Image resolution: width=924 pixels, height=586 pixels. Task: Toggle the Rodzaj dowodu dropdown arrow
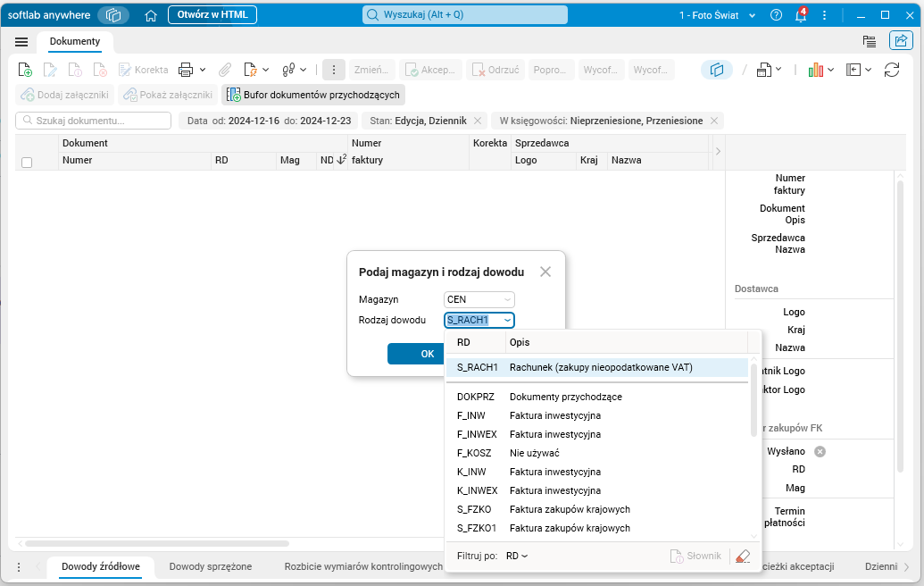tap(507, 320)
